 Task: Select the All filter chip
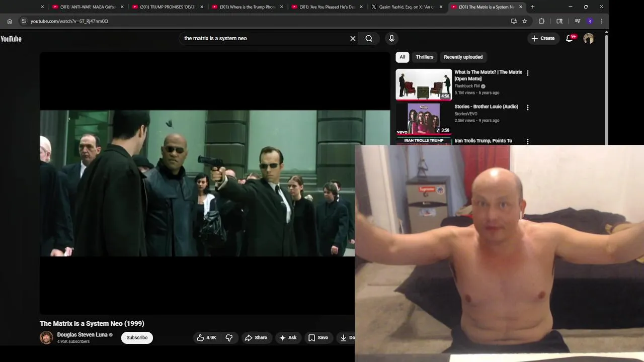tap(402, 57)
